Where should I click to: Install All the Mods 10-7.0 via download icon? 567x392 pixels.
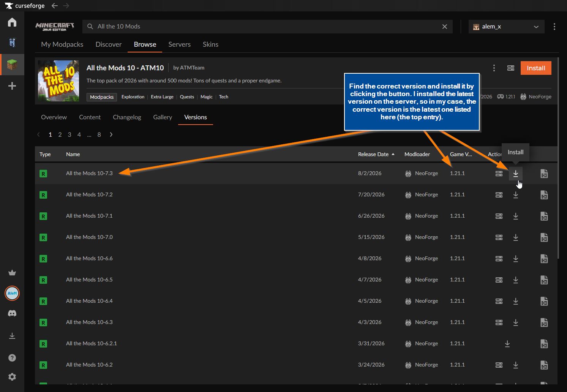tap(516, 237)
